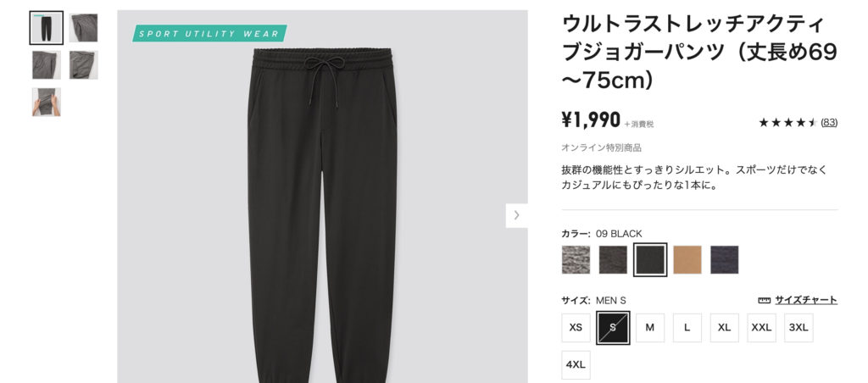
Task: View the hands stretching fabric thumbnail
Action: tap(47, 102)
